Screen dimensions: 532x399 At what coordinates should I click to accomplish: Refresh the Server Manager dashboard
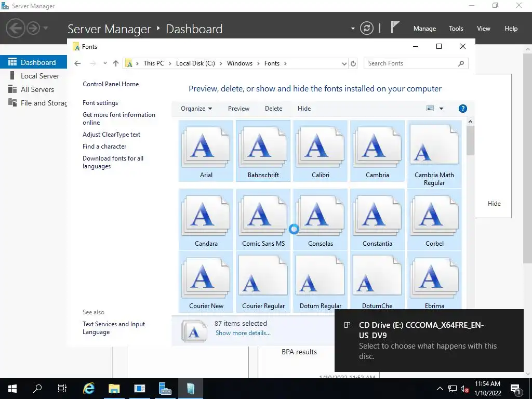[x=366, y=28]
